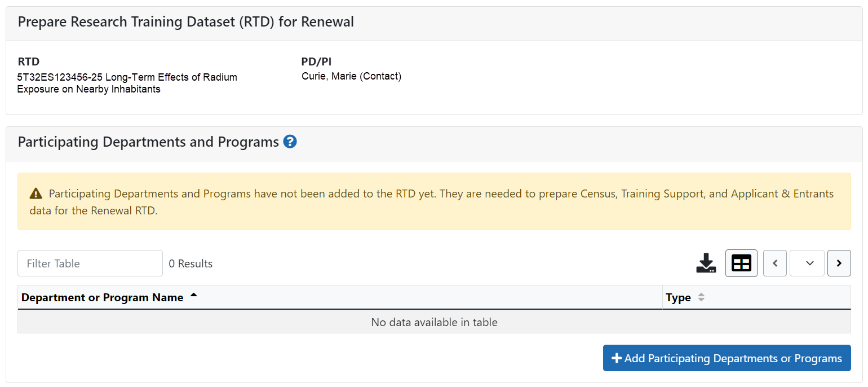
Task: Open the column layout grid icon
Action: point(741,263)
